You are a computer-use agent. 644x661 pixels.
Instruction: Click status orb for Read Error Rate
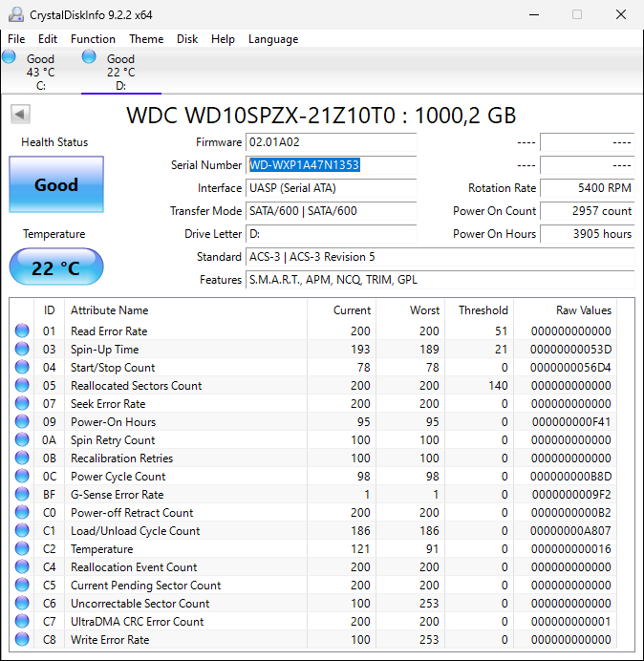(x=22, y=330)
